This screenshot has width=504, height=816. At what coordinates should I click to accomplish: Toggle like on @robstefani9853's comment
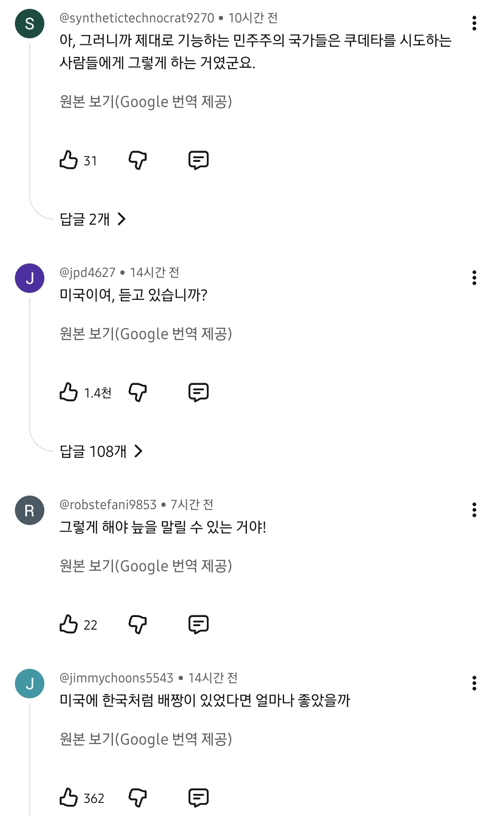point(69,624)
